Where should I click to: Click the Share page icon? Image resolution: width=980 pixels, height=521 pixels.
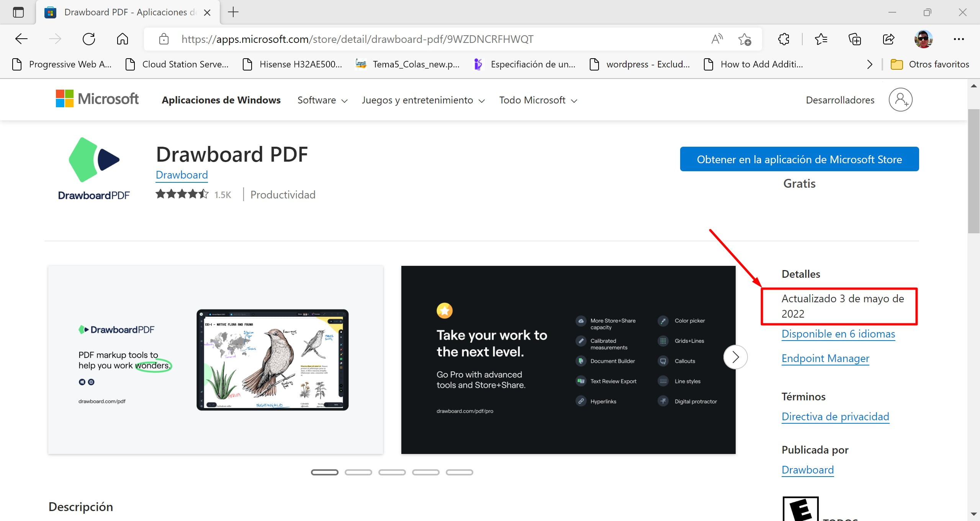point(888,39)
